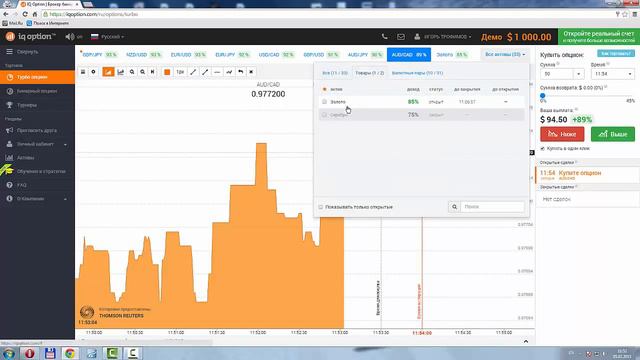Open the envelope messages icon
This screenshot has width=640, height=360.
(401, 37)
